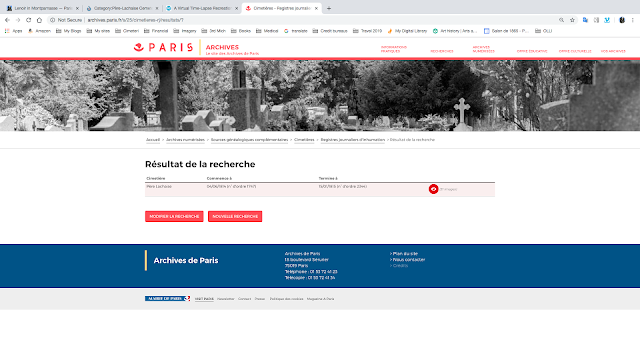Open the Crédits footer link
Screen dimensions: 640x360
pyautogui.click(x=399, y=266)
